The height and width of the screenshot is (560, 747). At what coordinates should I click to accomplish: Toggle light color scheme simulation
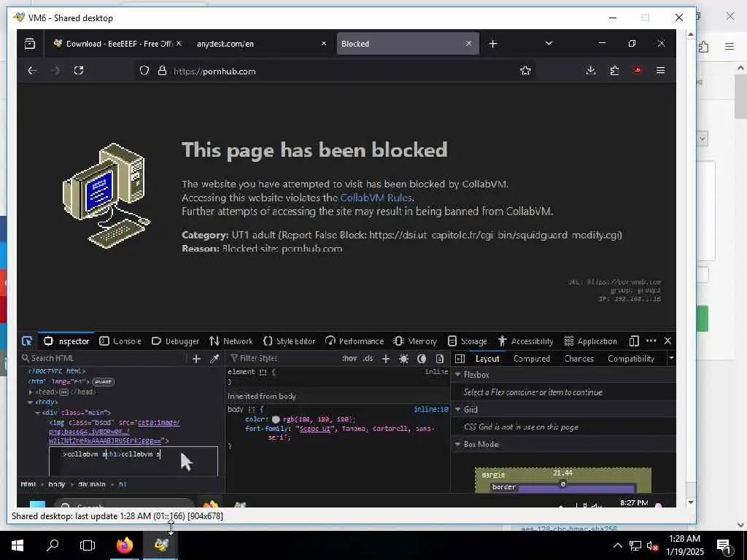click(403, 359)
